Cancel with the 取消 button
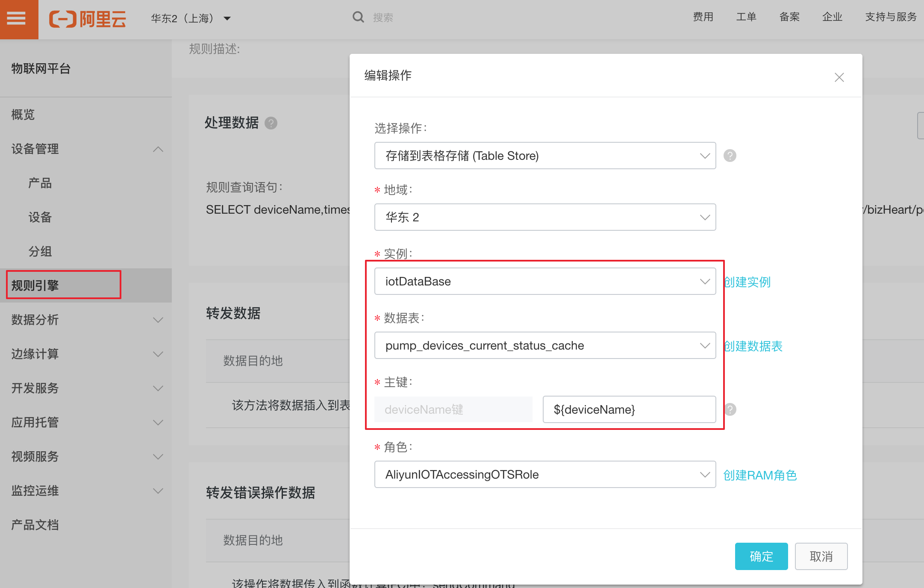Screen dimensions: 924x588 coord(821,556)
